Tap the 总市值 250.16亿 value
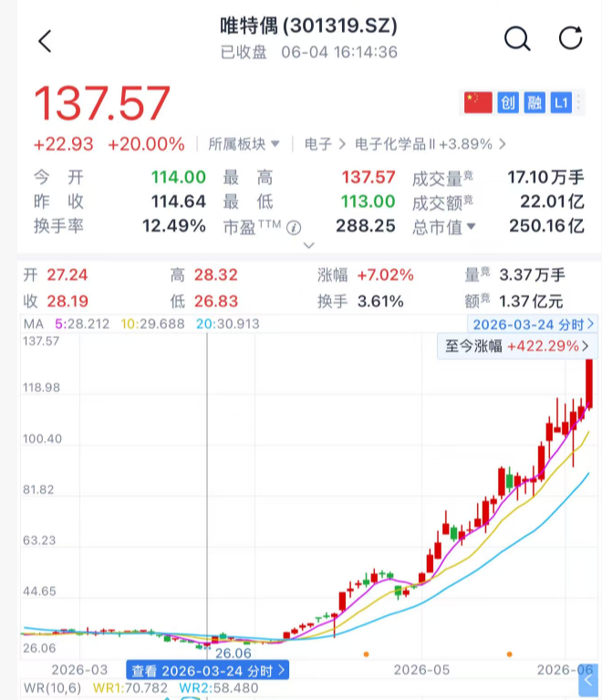Image resolution: width=602 pixels, height=700 pixels. tap(546, 226)
